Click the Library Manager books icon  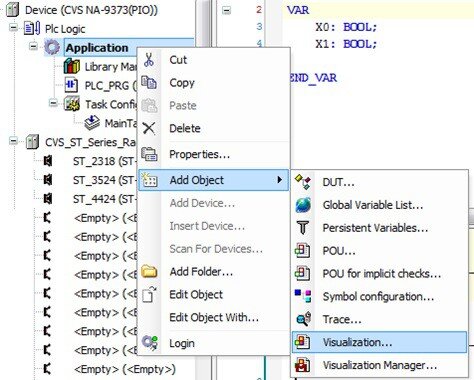(72, 66)
